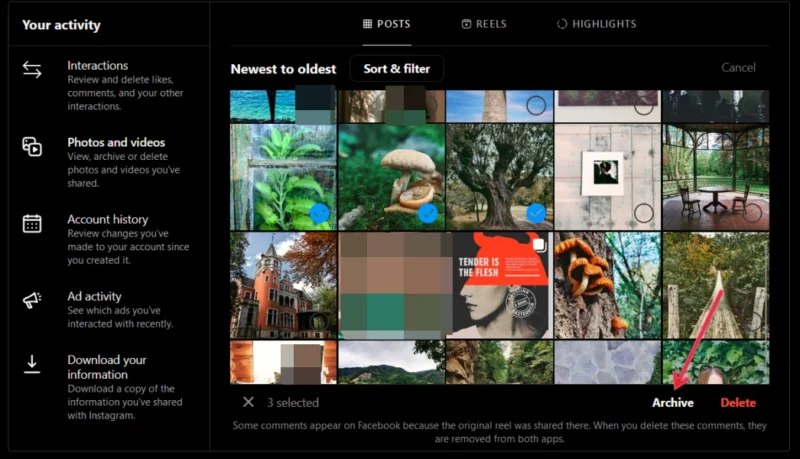Click the 'Your activity' heading
800x459 pixels.
coord(61,25)
